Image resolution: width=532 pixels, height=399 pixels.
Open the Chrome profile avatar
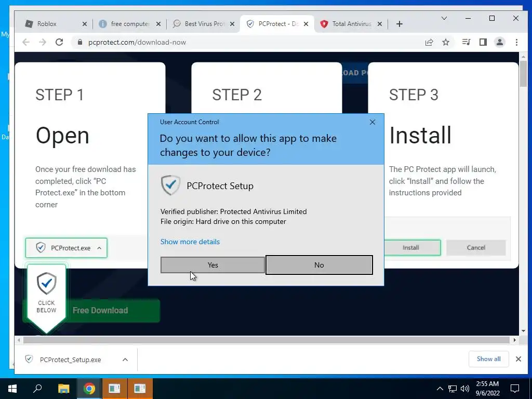499,42
